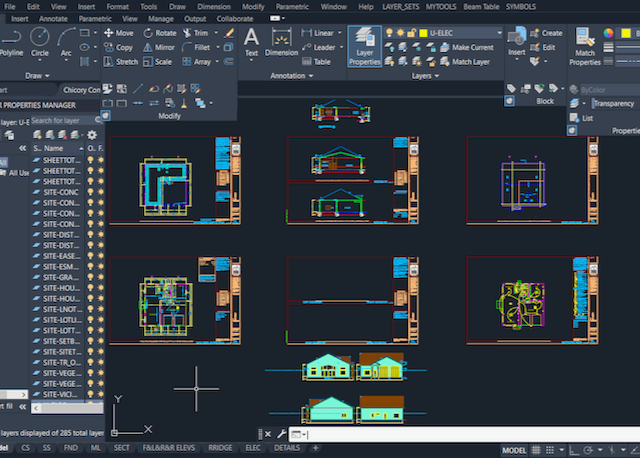Viewport: 640px width, 458px height.
Task: Click the Make Current layer button
Action: (x=472, y=47)
